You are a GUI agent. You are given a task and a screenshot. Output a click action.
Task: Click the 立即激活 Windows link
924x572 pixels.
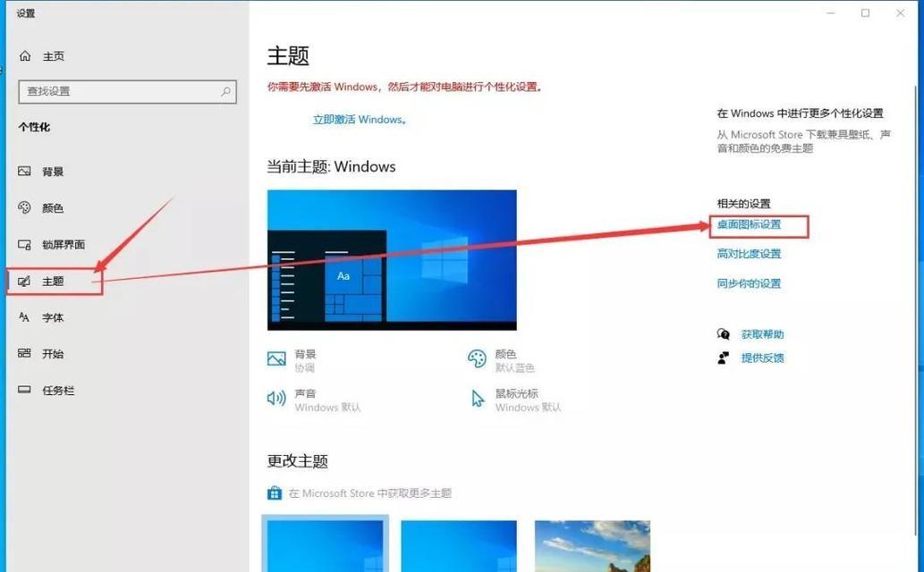360,120
